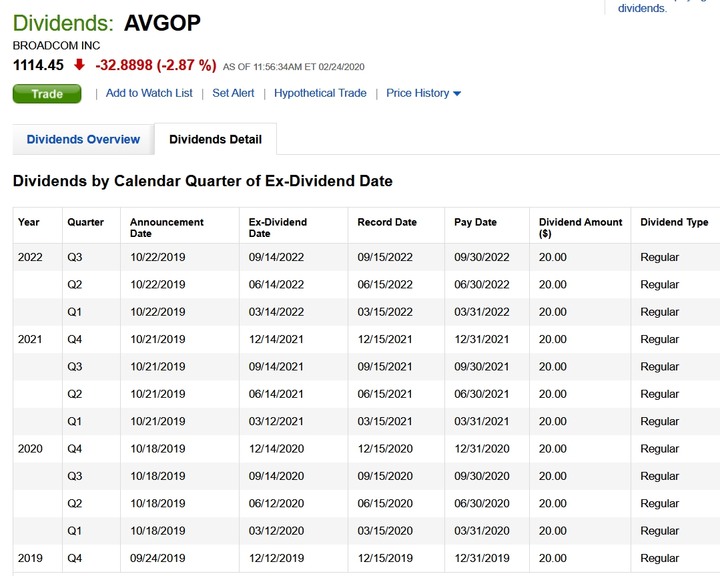Select year cell 2021
Viewport: 720px width, 576px height.
(30, 339)
